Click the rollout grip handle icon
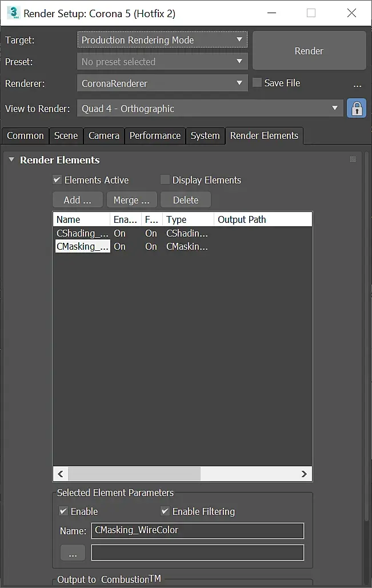The width and height of the screenshot is (372, 588). click(x=353, y=159)
